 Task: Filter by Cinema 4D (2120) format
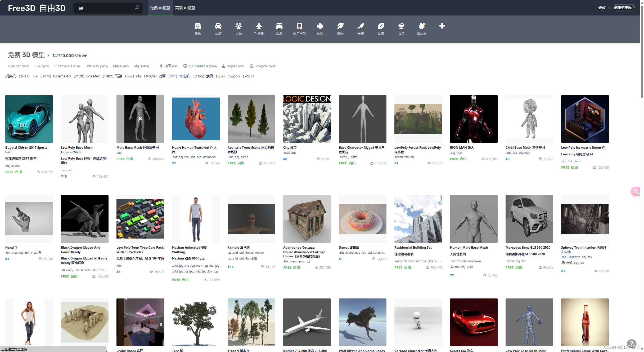coord(67,66)
